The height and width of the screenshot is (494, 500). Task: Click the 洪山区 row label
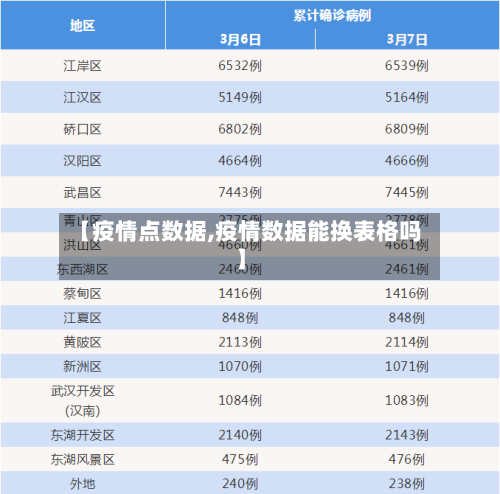pyautogui.click(x=82, y=245)
